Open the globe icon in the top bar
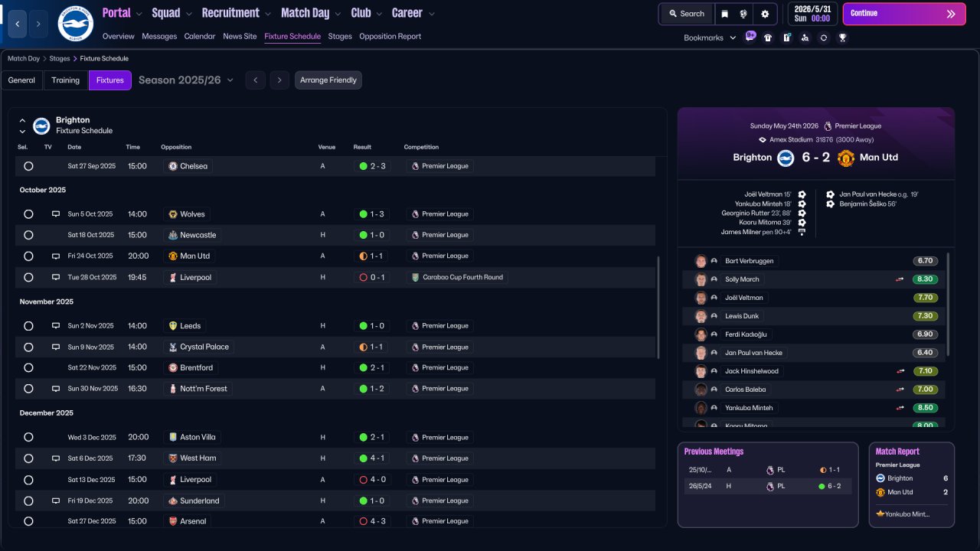This screenshot has height=551, width=980. tap(743, 14)
